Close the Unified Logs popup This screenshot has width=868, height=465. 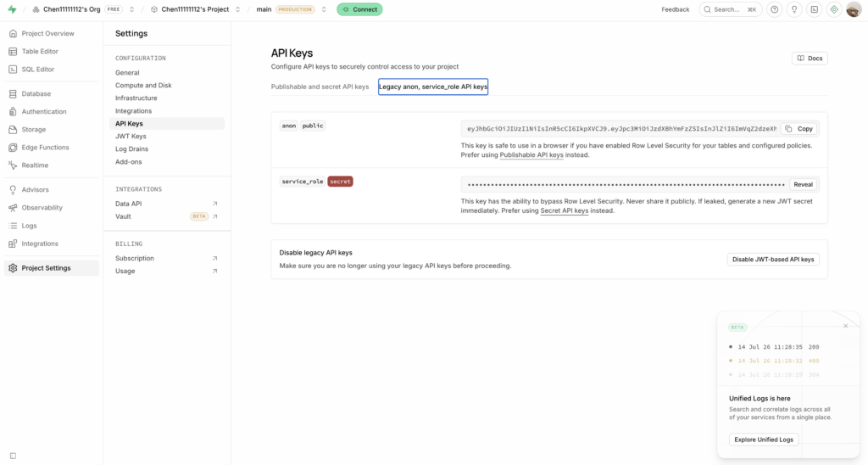pos(845,326)
